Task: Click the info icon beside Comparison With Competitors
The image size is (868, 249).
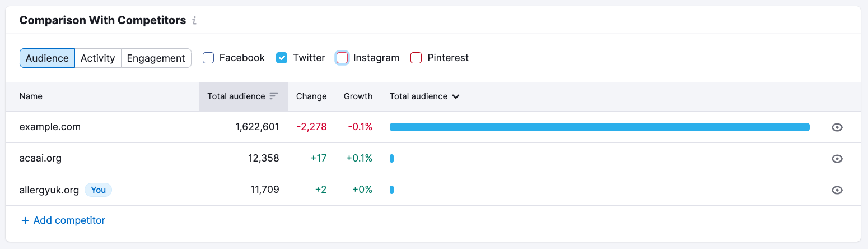Action: point(194,21)
